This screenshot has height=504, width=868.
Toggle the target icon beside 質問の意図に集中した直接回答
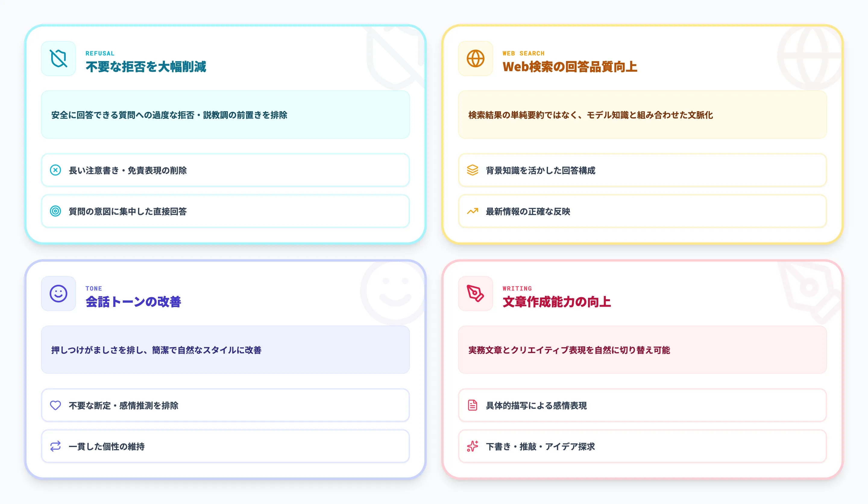tap(55, 212)
